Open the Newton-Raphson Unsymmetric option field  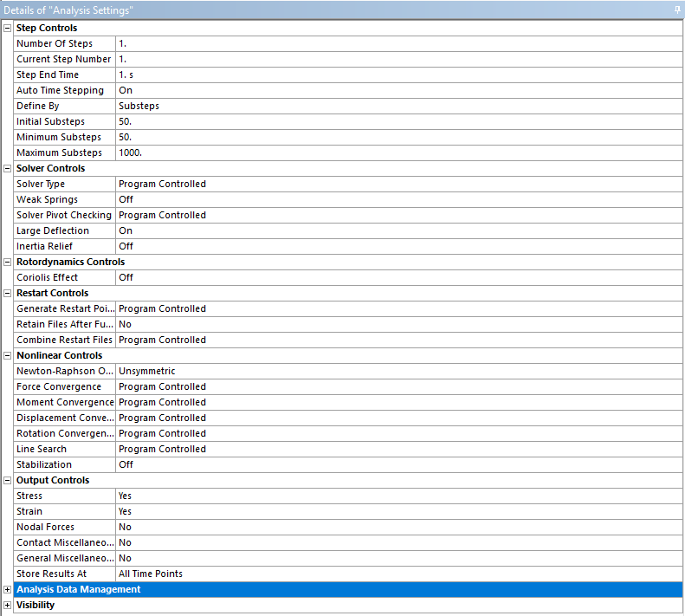tap(399, 371)
